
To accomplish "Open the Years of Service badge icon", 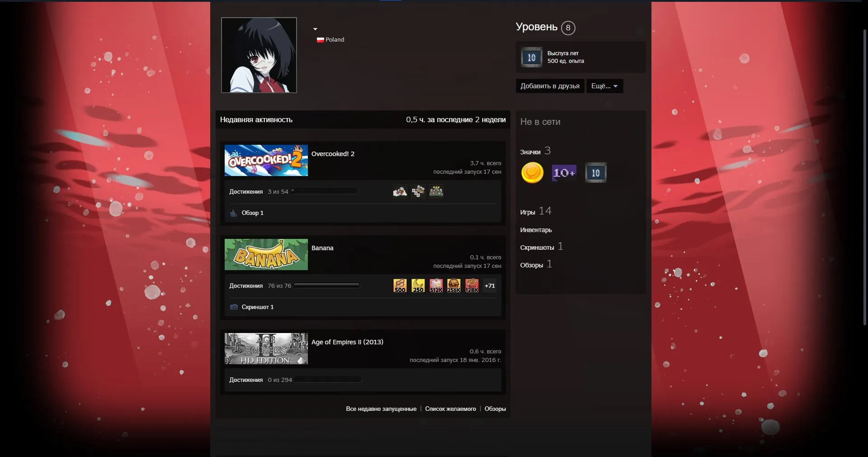I will click(x=531, y=57).
